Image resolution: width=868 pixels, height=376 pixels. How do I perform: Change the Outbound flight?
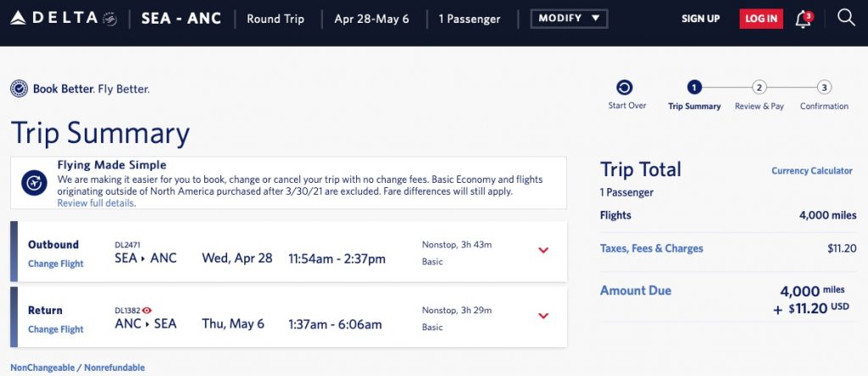56,264
